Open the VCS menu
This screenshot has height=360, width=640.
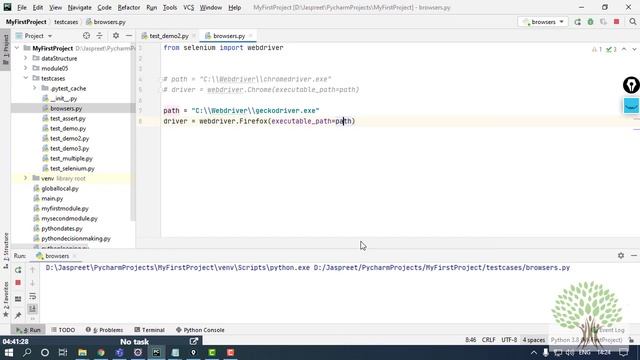189,7
